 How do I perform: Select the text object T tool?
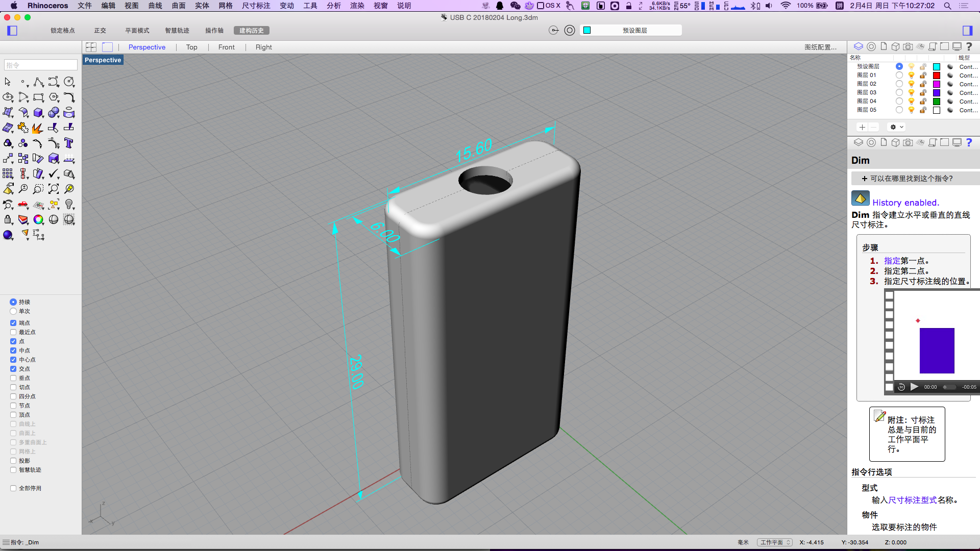point(68,143)
